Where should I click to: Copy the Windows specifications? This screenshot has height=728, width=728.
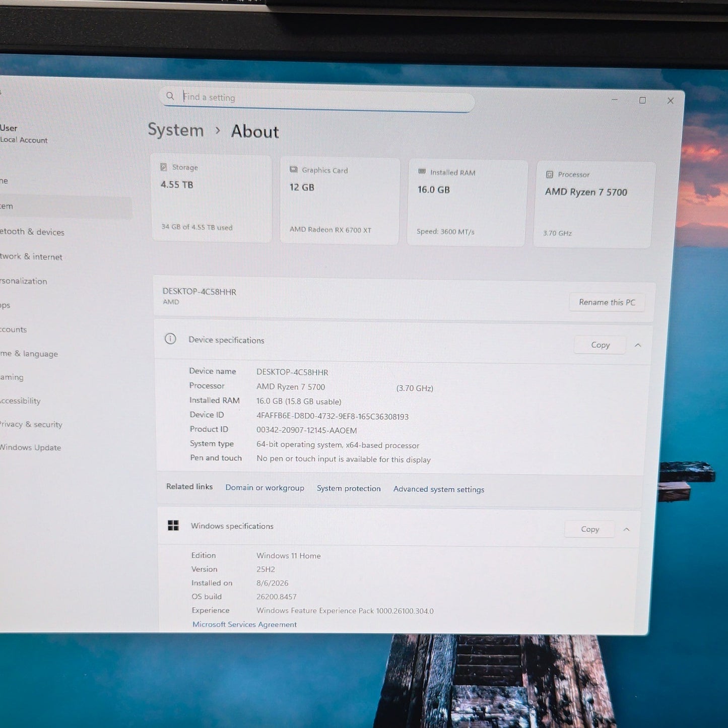click(x=590, y=529)
